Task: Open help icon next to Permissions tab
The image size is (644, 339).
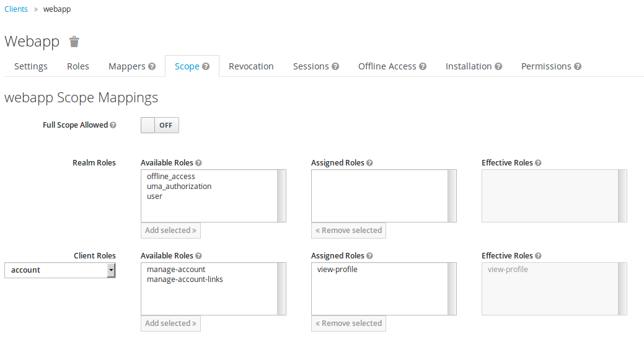Action: (578, 66)
